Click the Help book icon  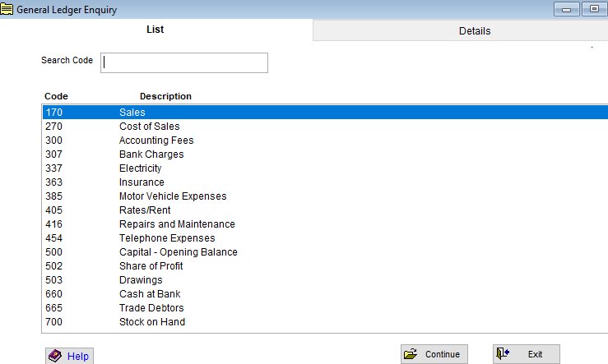tap(56, 356)
